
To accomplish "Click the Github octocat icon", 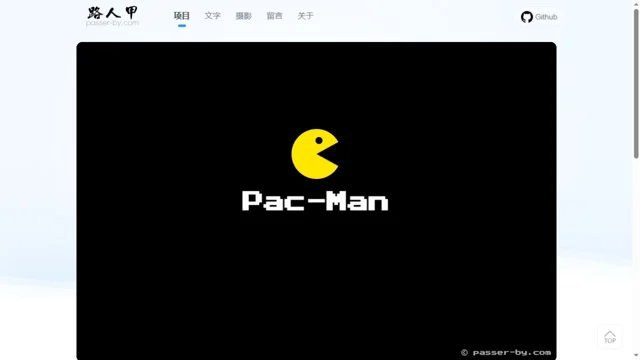I will point(527,17).
